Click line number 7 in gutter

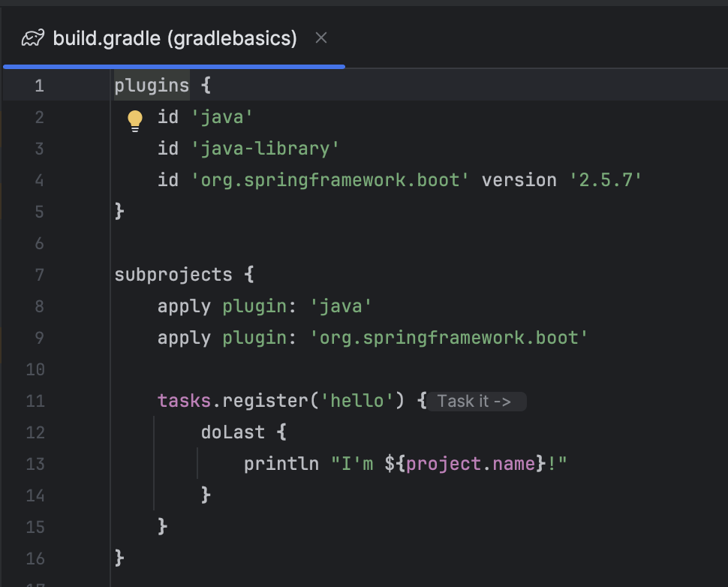coord(40,275)
